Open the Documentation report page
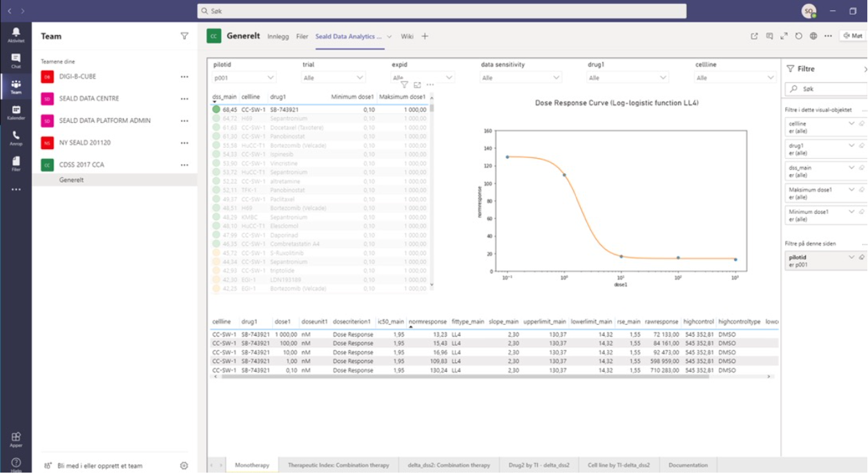Screen dimensions: 868x474 688,465
